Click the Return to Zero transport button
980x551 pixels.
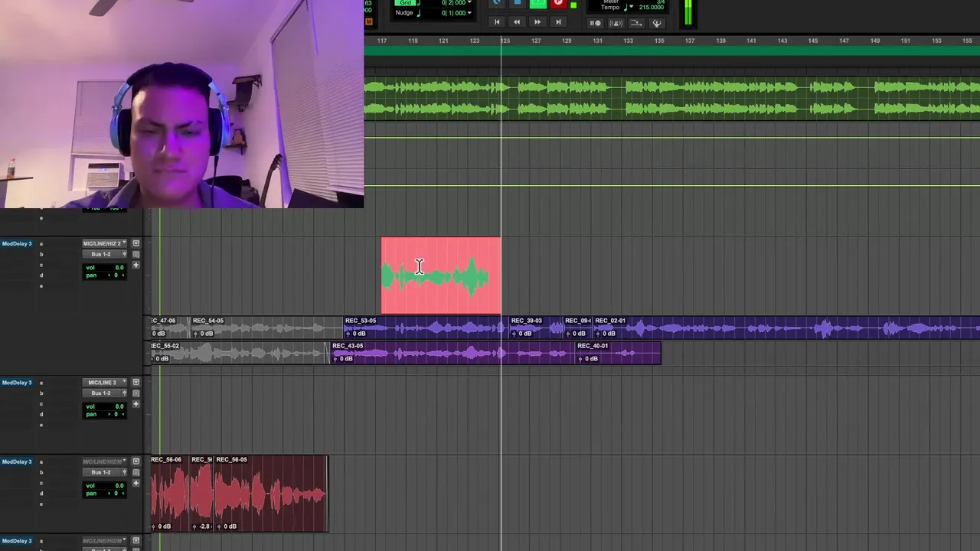coord(497,22)
